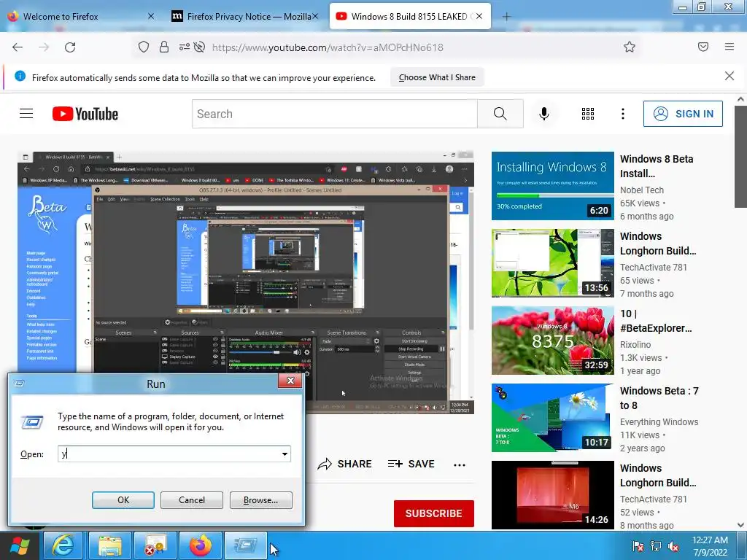The image size is (747, 560).
Task: Open YouTube guide hamburger menu
Action: [x=26, y=114]
